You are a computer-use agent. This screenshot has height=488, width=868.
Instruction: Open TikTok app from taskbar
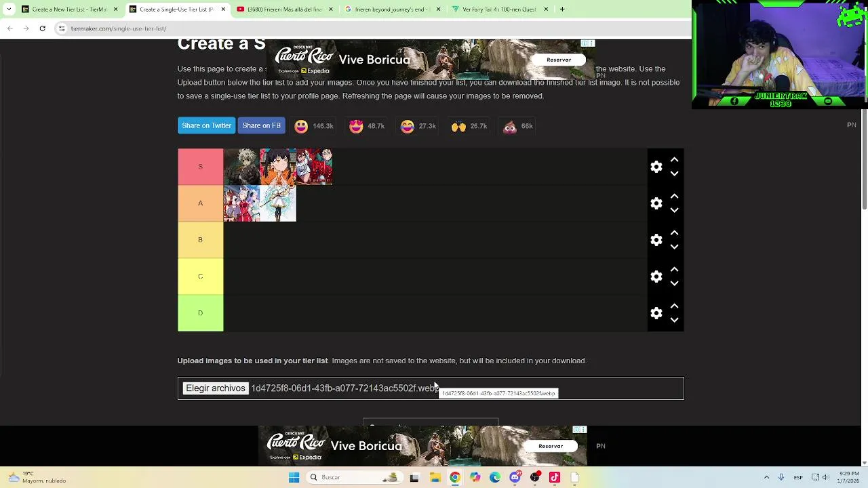pyautogui.click(x=555, y=477)
